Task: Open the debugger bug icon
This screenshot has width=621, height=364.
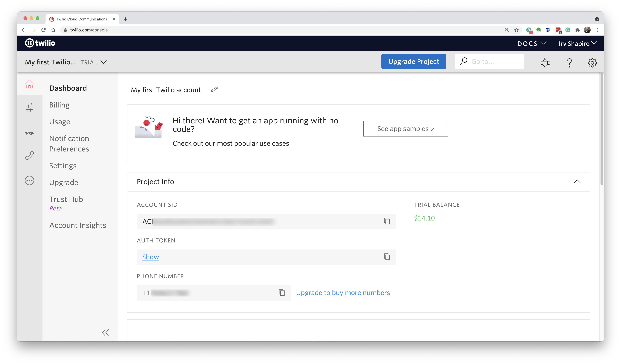Action: (x=545, y=63)
